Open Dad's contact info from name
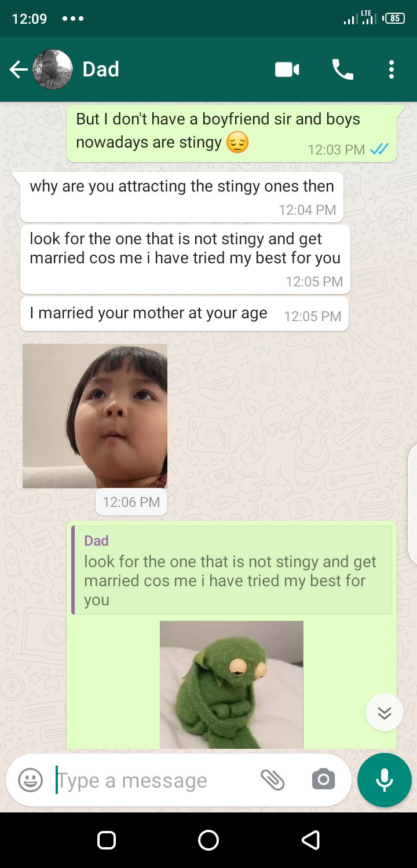Viewport: 417px width, 868px height. (101, 69)
